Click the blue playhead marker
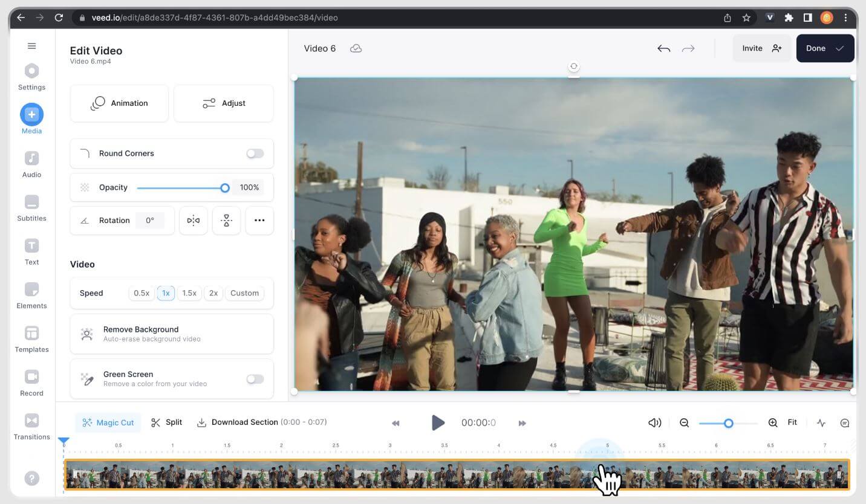 tap(63, 441)
